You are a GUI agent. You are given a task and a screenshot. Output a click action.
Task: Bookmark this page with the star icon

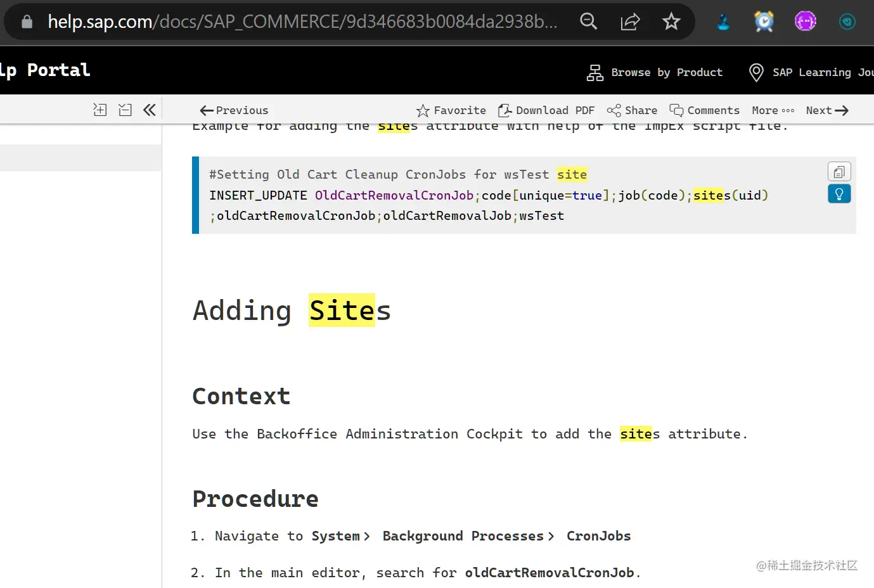coord(671,22)
